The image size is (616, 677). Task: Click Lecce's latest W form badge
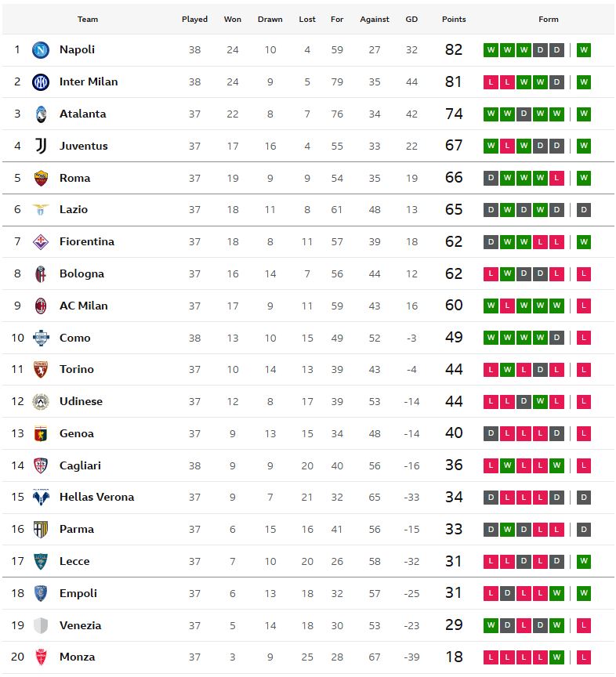[x=584, y=561]
